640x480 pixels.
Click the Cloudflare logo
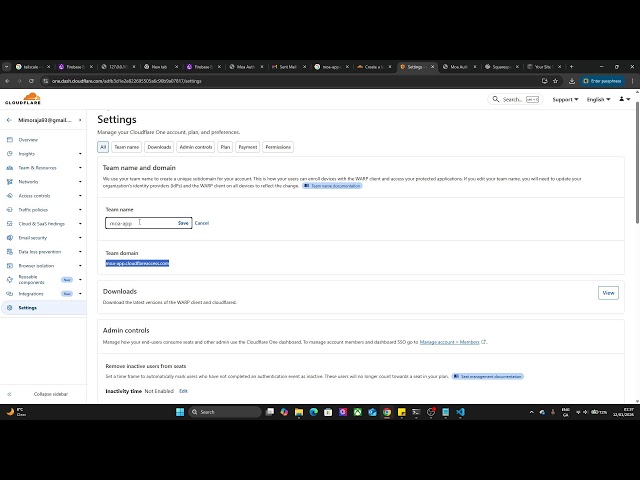tap(23, 99)
